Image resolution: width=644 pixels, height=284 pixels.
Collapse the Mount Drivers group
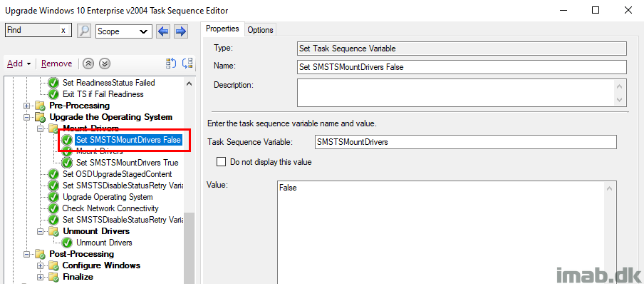tap(41, 129)
